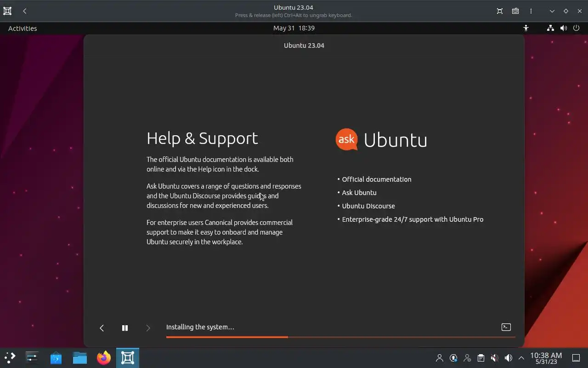This screenshot has width=588, height=368.
Task: Click the Show Desktop button
Action: (x=576, y=358)
